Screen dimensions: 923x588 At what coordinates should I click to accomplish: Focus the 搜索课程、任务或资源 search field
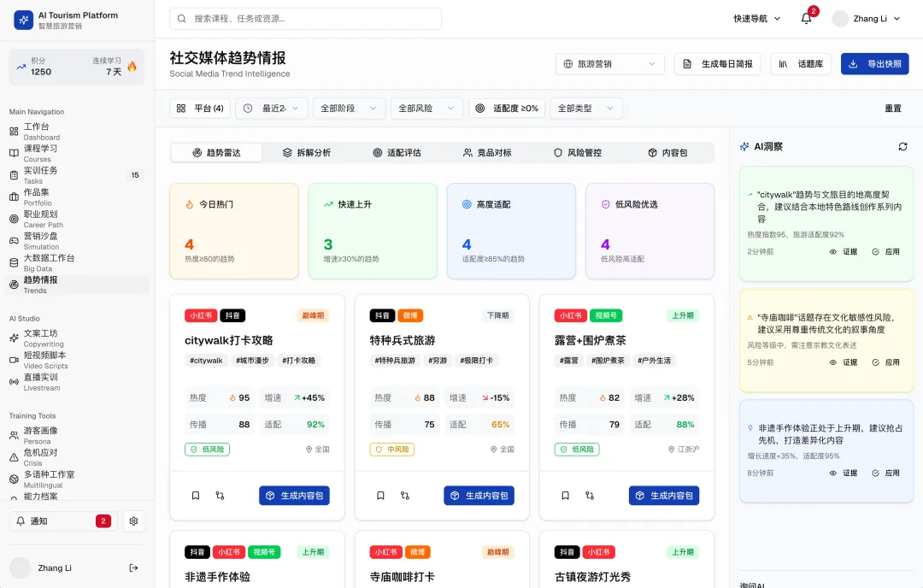(305, 18)
